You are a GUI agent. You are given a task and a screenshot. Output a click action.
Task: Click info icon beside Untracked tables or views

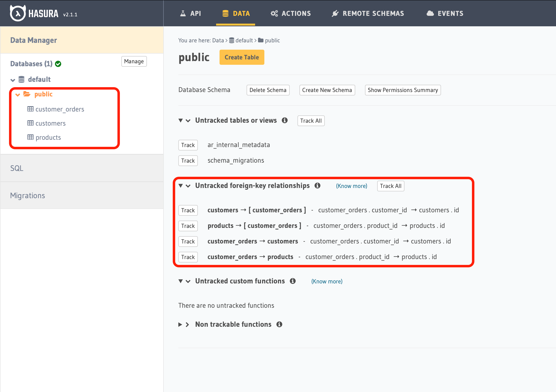pyautogui.click(x=285, y=120)
